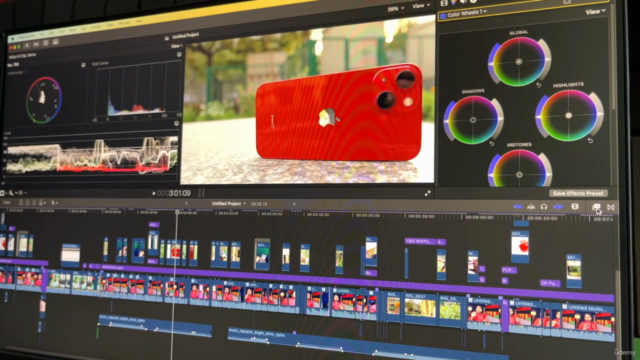Toggle the blue snapping icon
Viewport: 640px width, 360px height.
tap(558, 207)
